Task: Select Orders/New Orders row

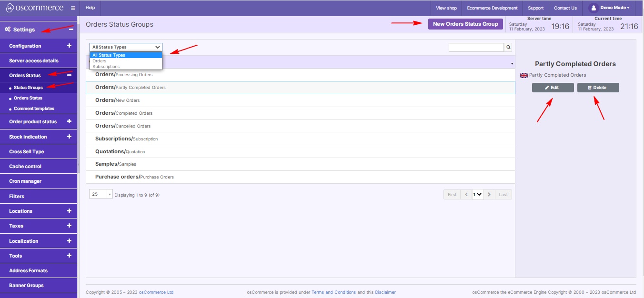Action: 301,100
